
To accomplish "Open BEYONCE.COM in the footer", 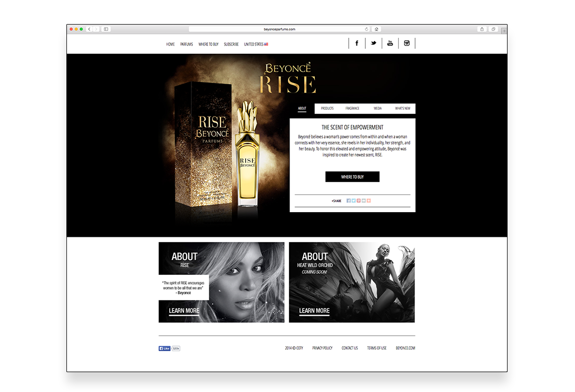I will 406,348.
